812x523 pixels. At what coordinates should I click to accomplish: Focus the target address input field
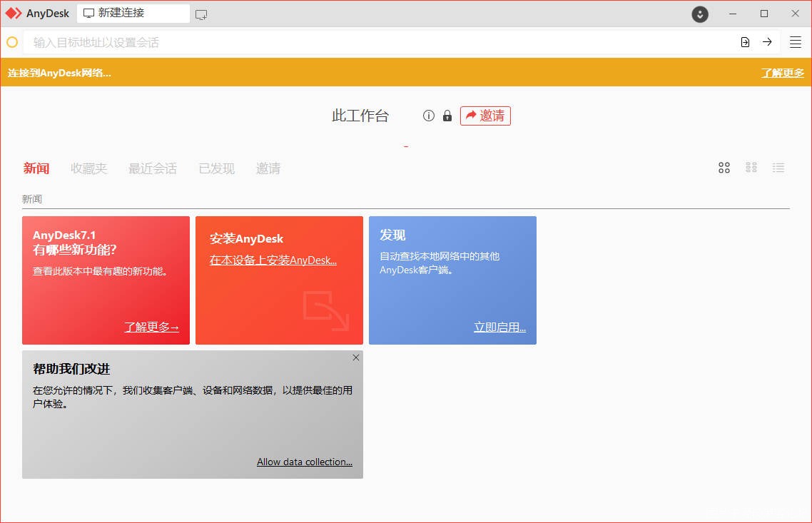pos(380,43)
